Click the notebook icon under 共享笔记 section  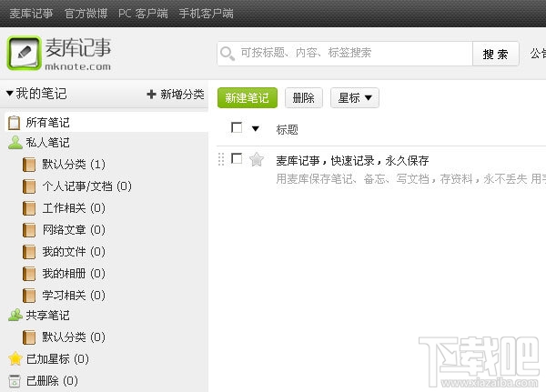point(29,337)
